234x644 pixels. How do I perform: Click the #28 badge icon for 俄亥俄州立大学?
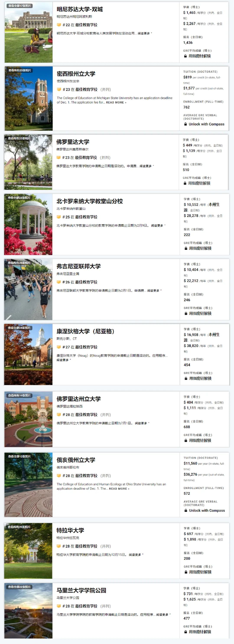click(59, 475)
